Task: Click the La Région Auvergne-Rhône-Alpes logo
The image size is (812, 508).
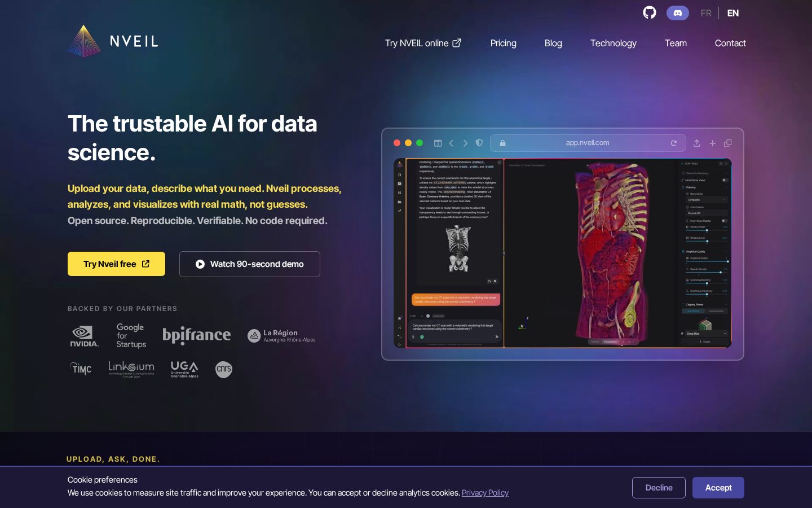Action: point(281,336)
